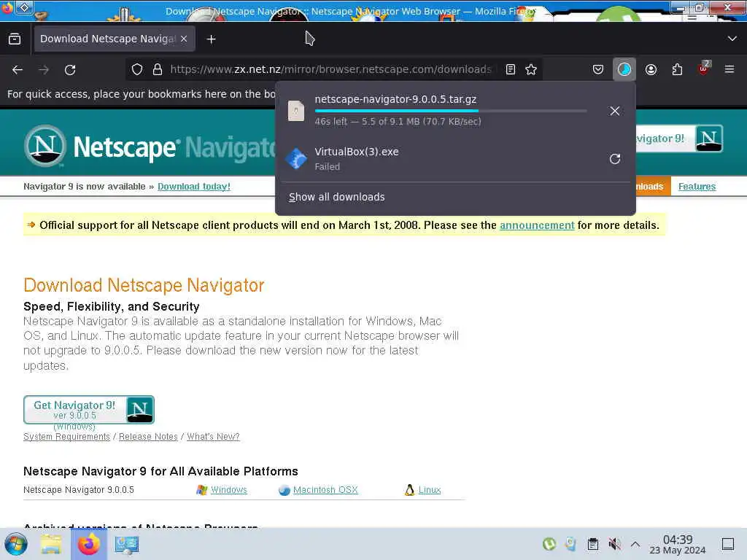Click the Linux penguin platform icon
The width and height of the screenshot is (747, 560).
tap(410, 490)
